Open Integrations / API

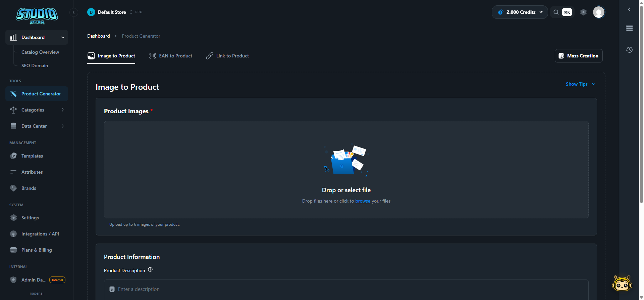point(37,234)
